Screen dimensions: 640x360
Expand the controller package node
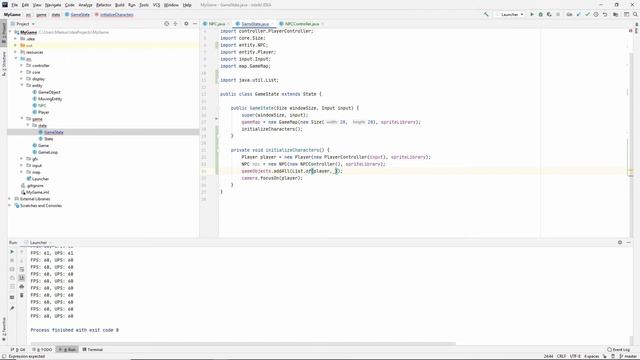coord(22,65)
